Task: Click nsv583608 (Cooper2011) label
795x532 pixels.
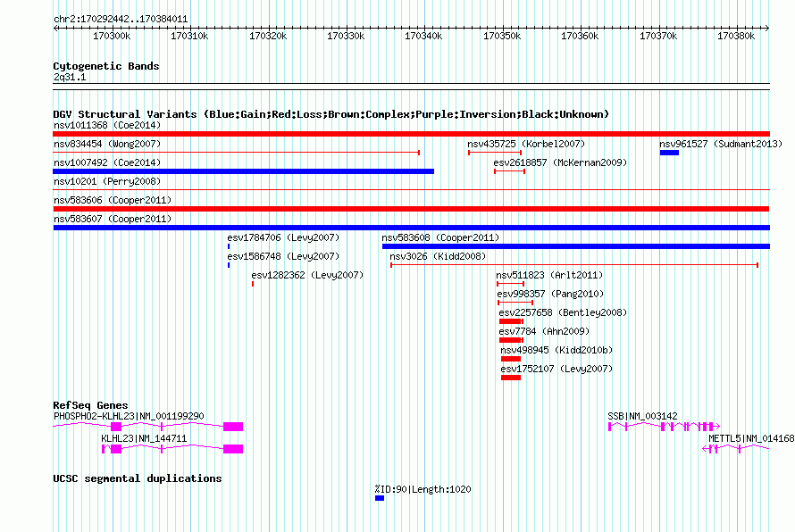Action: click(x=440, y=237)
